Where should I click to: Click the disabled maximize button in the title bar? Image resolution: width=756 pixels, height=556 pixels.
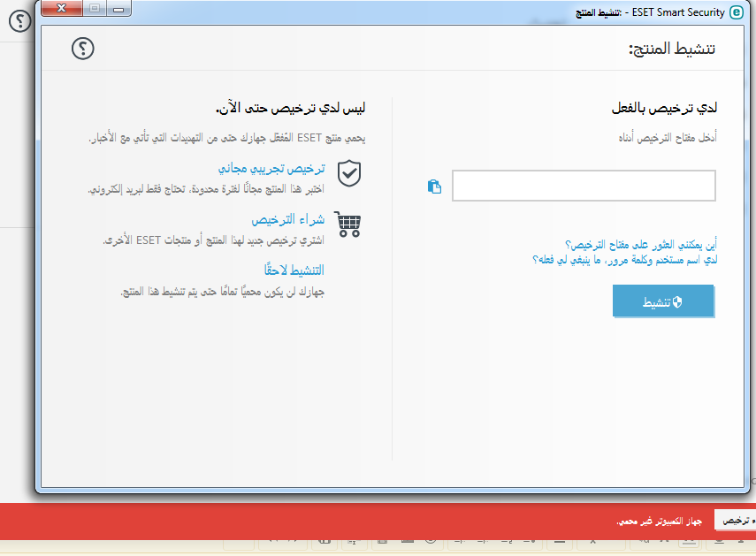coord(95,8)
